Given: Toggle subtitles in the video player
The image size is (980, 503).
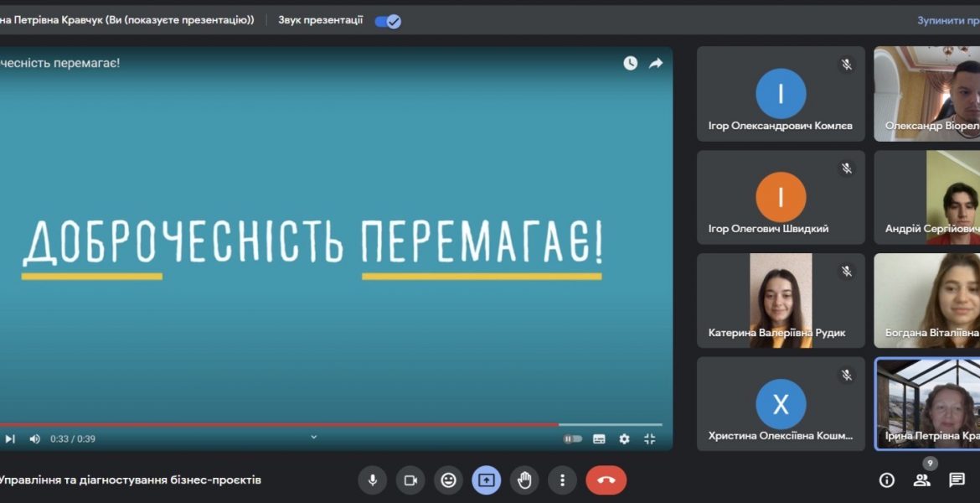Looking at the screenshot, I should [599, 439].
